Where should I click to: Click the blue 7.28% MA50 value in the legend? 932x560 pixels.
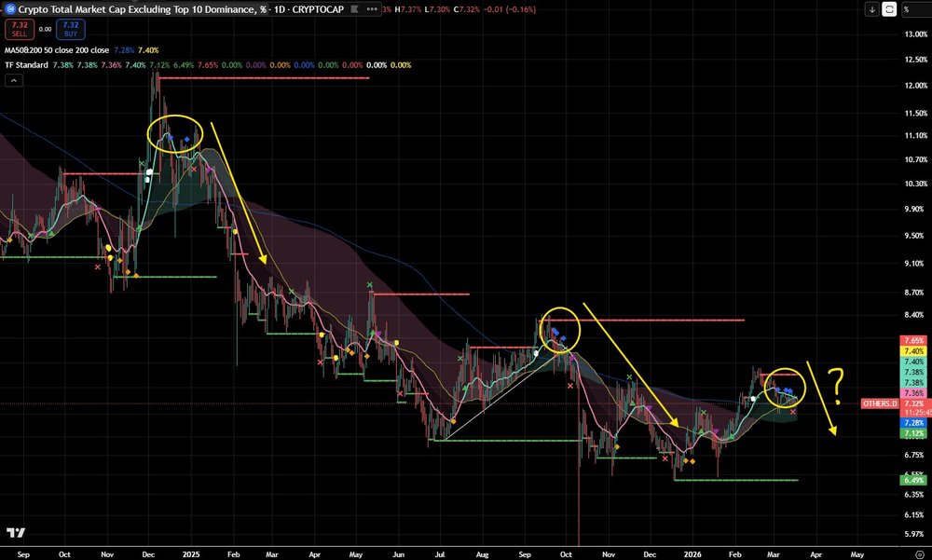tap(124, 50)
